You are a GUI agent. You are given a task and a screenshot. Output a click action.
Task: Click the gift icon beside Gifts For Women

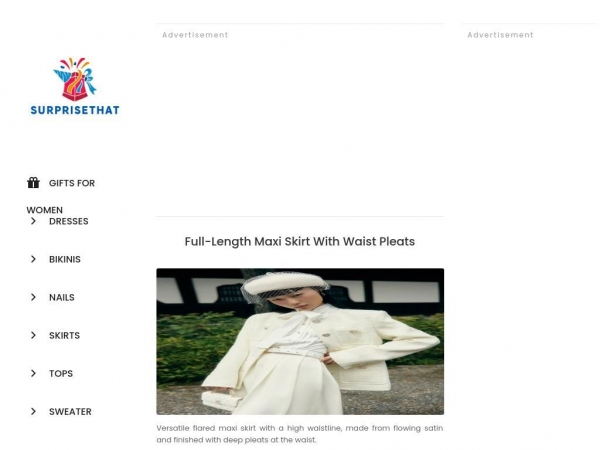coord(33,183)
